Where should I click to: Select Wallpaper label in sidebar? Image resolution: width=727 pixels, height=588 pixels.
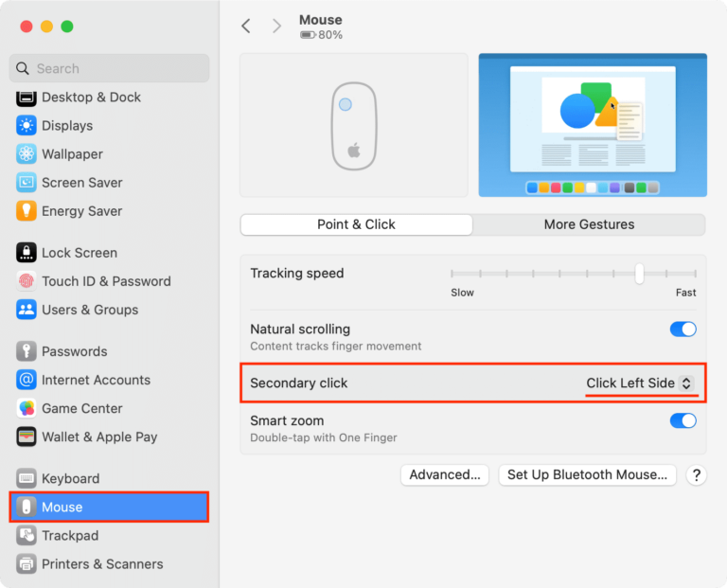72,154
